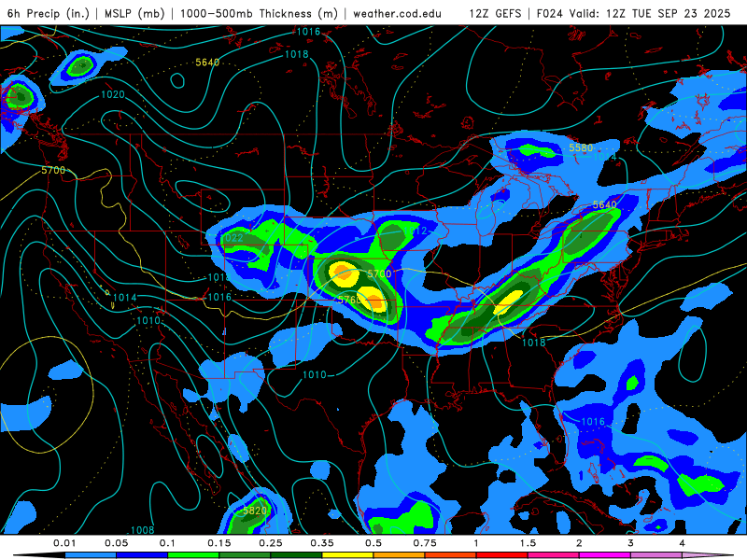Click the '1020' isobar contour label
The image size is (747, 560).
click(x=113, y=95)
